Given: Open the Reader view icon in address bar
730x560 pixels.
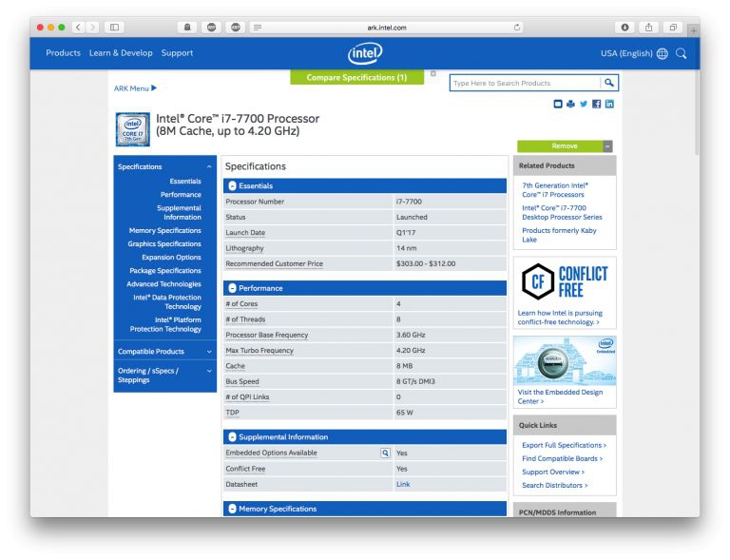Looking at the screenshot, I should pyautogui.click(x=258, y=28).
